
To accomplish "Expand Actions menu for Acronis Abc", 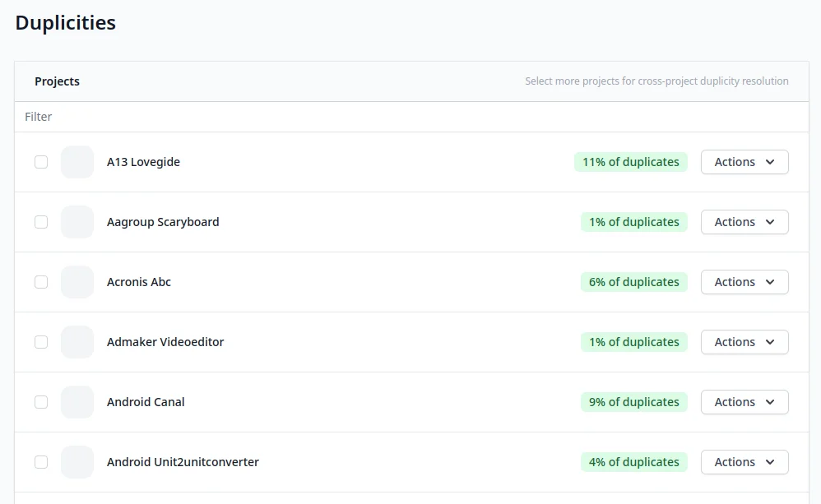I will point(744,282).
